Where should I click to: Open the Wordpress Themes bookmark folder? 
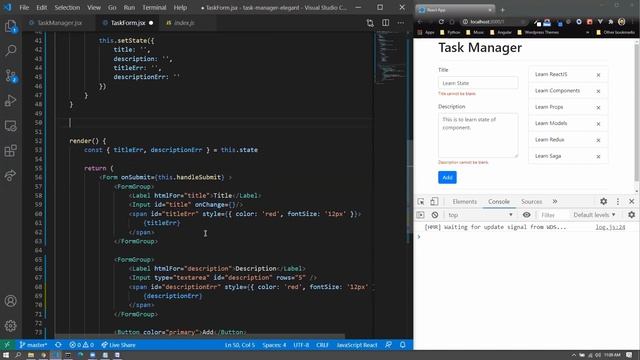[538, 32]
